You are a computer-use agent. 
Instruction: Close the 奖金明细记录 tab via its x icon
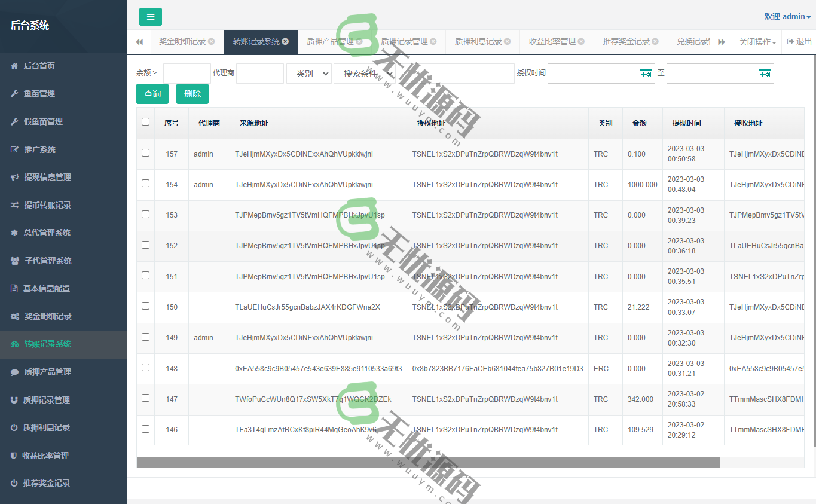(x=211, y=41)
